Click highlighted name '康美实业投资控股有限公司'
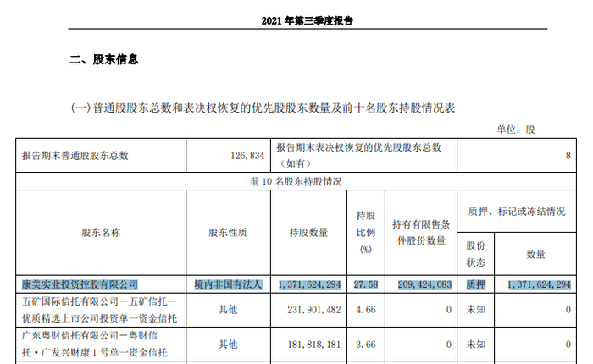 tap(80, 284)
